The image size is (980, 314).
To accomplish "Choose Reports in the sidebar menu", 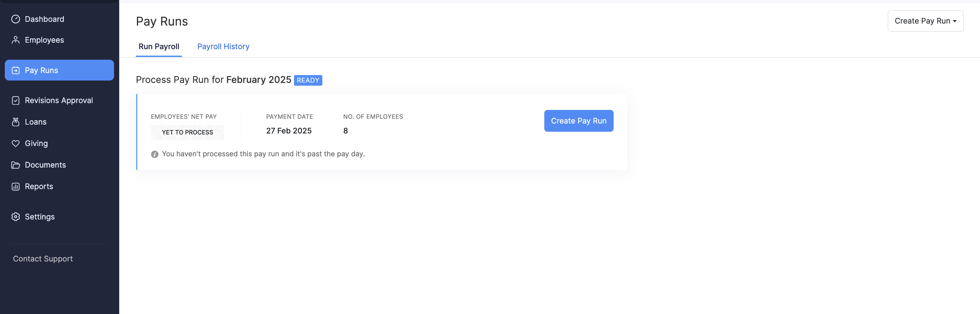I will point(39,186).
